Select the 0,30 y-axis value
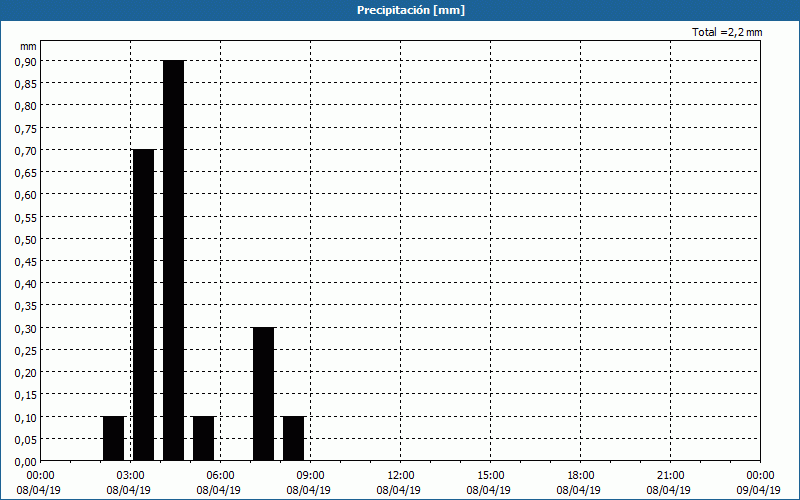This screenshot has width=800, height=500. pyautogui.click(x=26, y=329)
